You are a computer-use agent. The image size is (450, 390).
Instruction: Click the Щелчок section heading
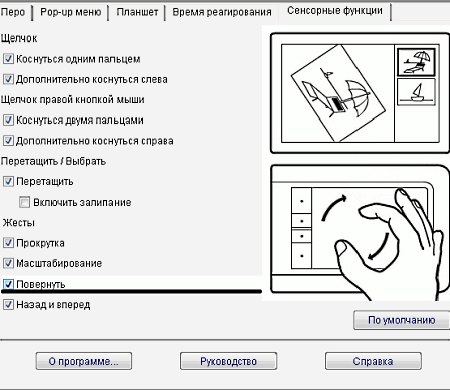[x=19, y=38]
